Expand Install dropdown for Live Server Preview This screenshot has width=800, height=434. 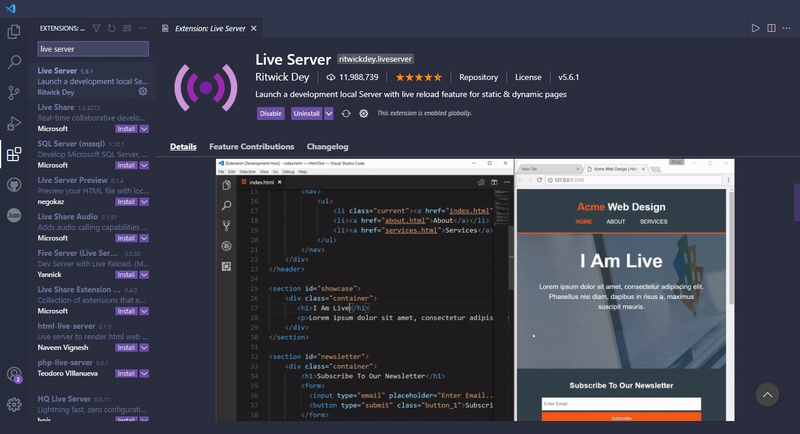[144, 202]
